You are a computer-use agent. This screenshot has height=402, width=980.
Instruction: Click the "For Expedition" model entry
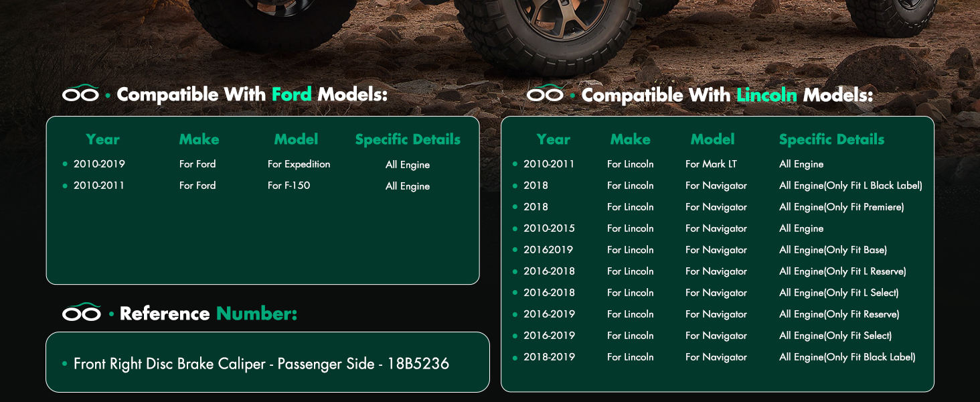pyautogui.click(x=299, y=164)
